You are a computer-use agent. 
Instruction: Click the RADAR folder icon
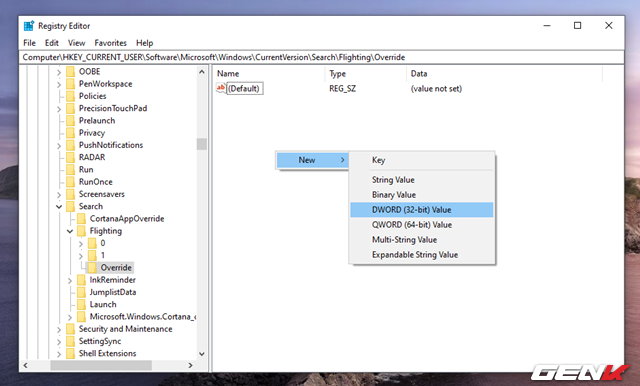click(x=71, y=158)
